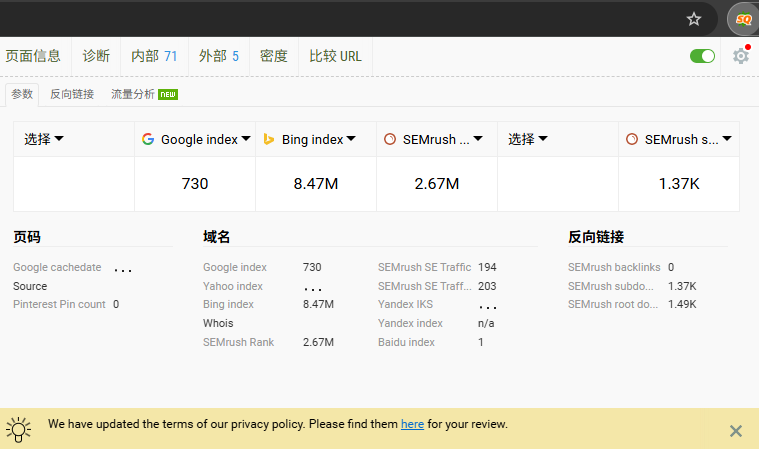The height and width of the screenshot is (449, 759).
Task: Click Bing index label under 域名
Action: 228,304
